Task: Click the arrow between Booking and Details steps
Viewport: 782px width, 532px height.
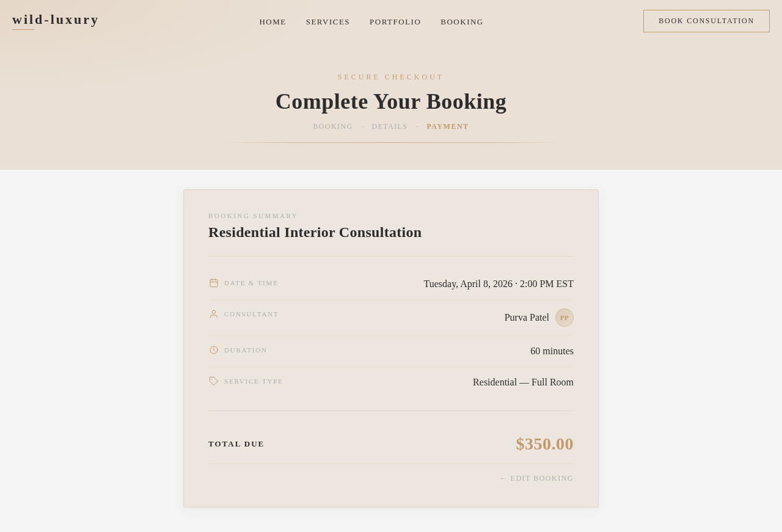Action: coord(362,126)
